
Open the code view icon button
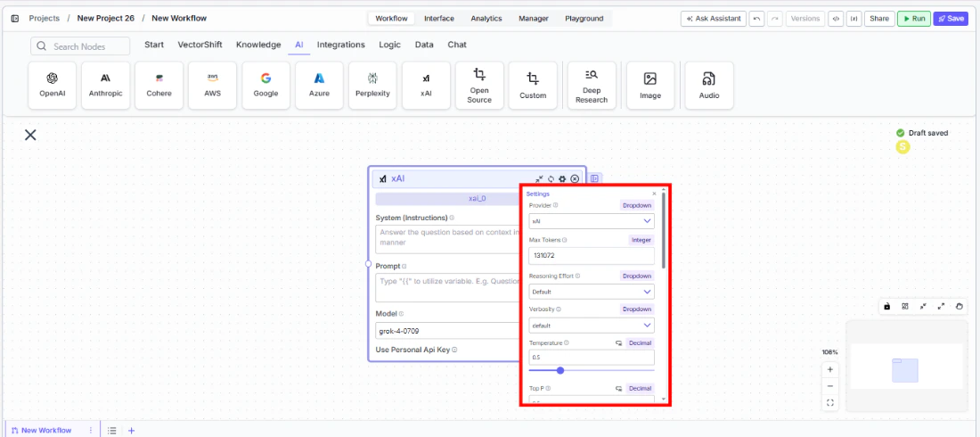click(x=835, y=19)
